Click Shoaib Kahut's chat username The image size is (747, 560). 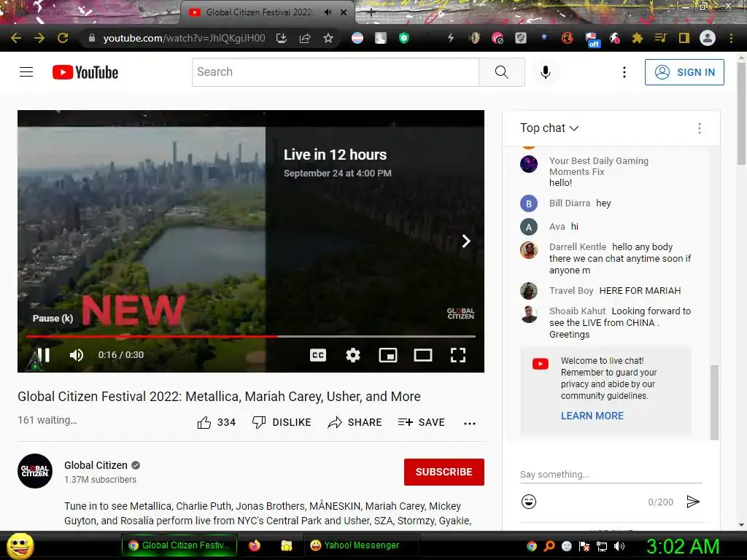(x=578, y=311)
